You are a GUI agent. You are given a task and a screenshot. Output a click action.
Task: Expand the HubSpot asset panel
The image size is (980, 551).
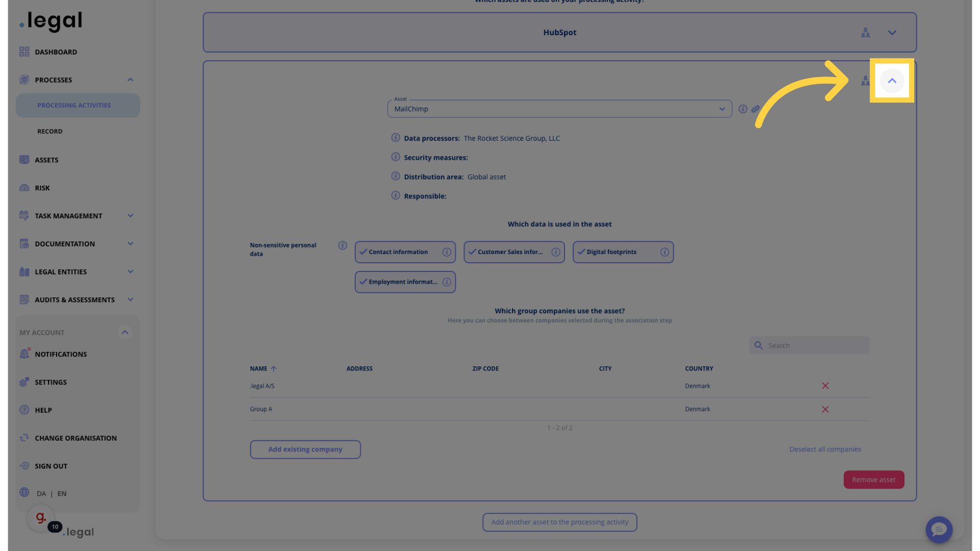[x=892, y=33]
